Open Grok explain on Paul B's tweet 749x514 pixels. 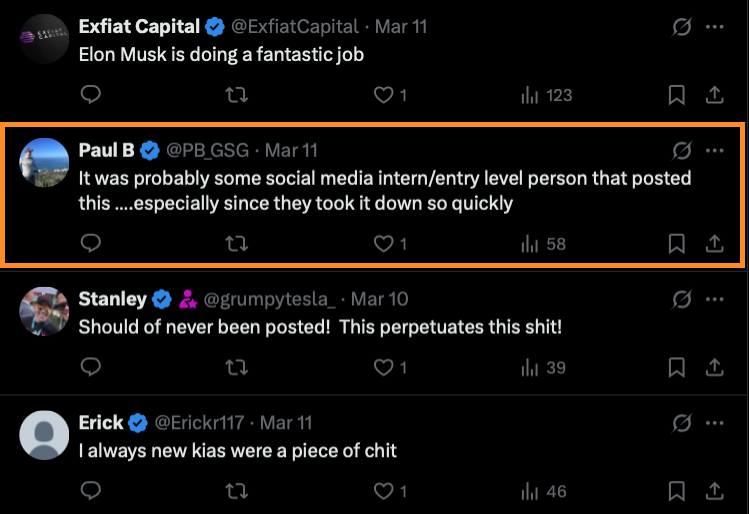coord(682,151)
